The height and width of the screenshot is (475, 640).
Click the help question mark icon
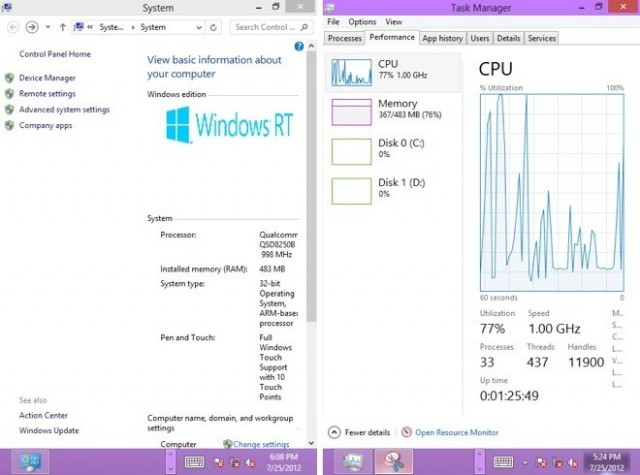coord(299,47)
